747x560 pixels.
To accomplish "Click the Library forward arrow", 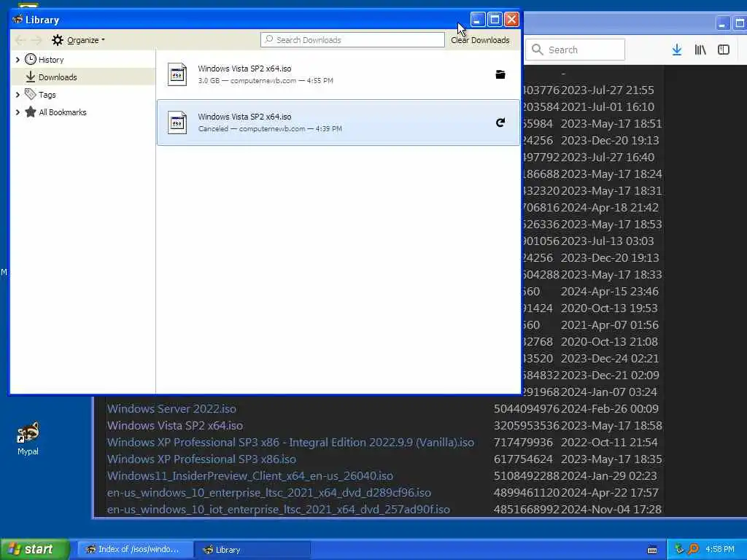I will 36,40.
